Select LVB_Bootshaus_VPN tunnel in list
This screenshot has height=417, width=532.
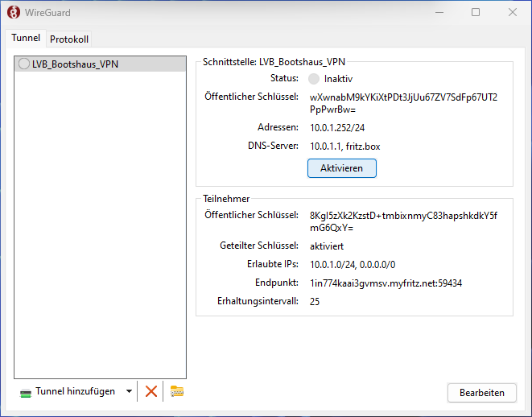[101, 64]
